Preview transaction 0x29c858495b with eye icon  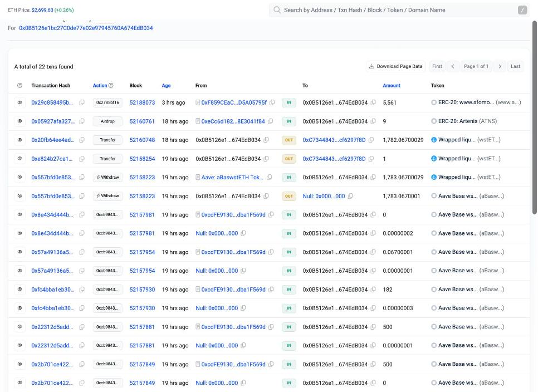point(20,102)
